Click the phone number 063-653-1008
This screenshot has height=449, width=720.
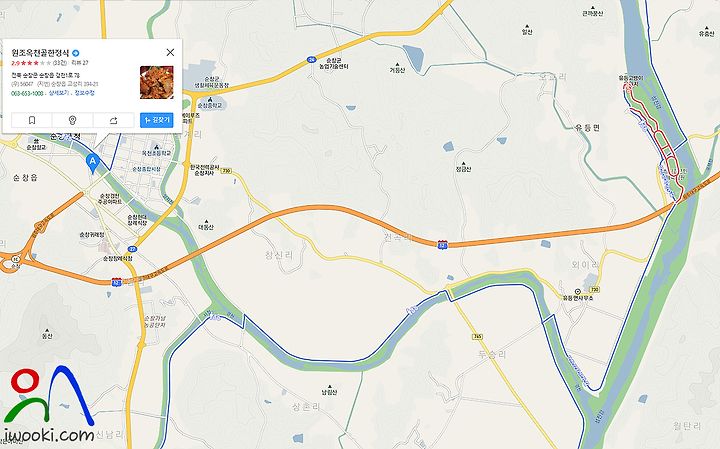coord(27,93)
